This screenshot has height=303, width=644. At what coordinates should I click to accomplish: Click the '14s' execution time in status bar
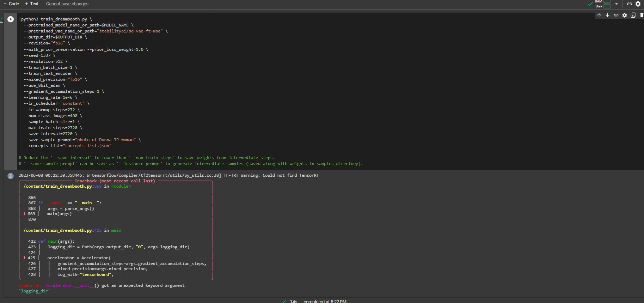(294, 301)
